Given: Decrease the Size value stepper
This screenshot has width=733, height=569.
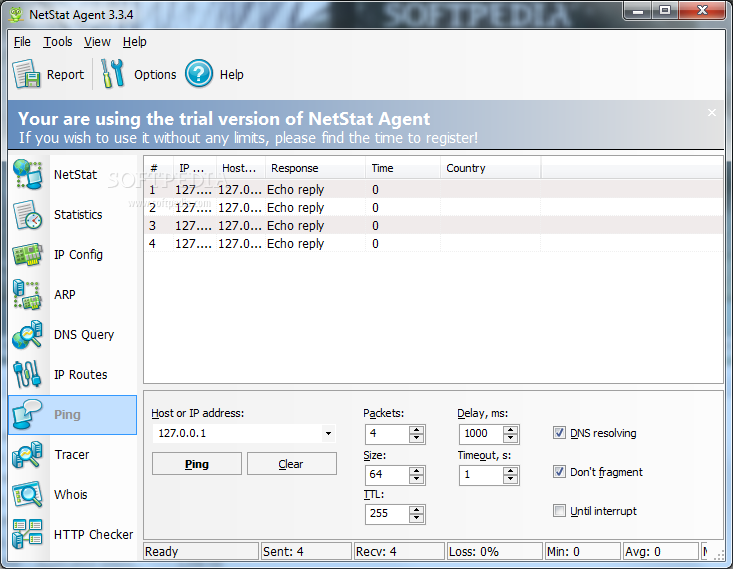Looking at the screenshot, I should point(416,479).
